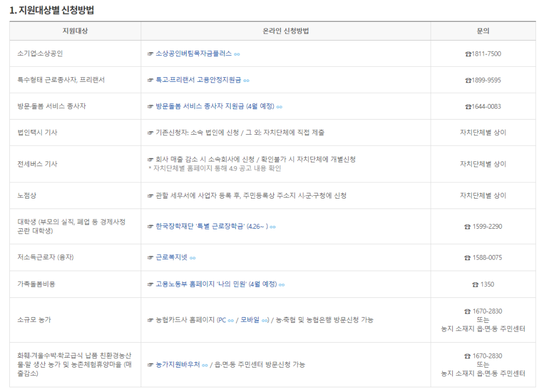Image resolution: width=544 pixels, height=392 pixels.
Task: Click link icon after 농가지원바우처
Action: [x=205, y=365]
